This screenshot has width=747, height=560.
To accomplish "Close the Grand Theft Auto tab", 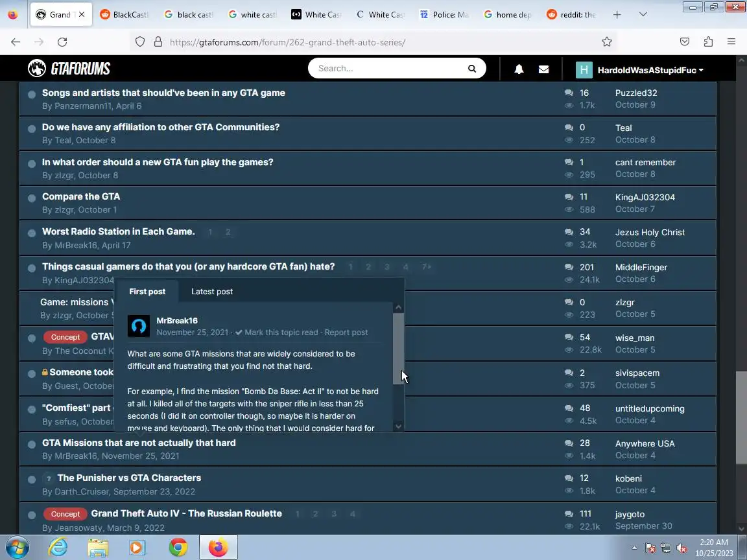I will coord(82,15).
